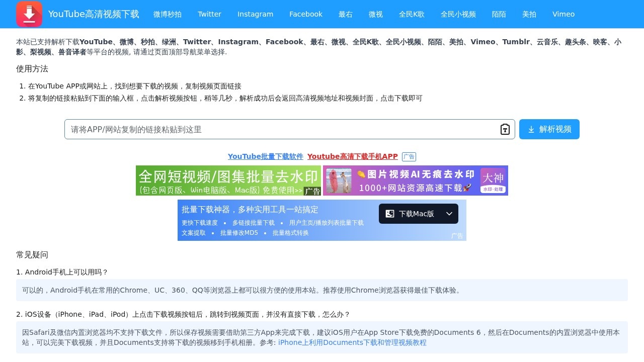Open 美拍 in the navigation bar
This screenshot has width=644, height=362.
click(x=529, y=14)
